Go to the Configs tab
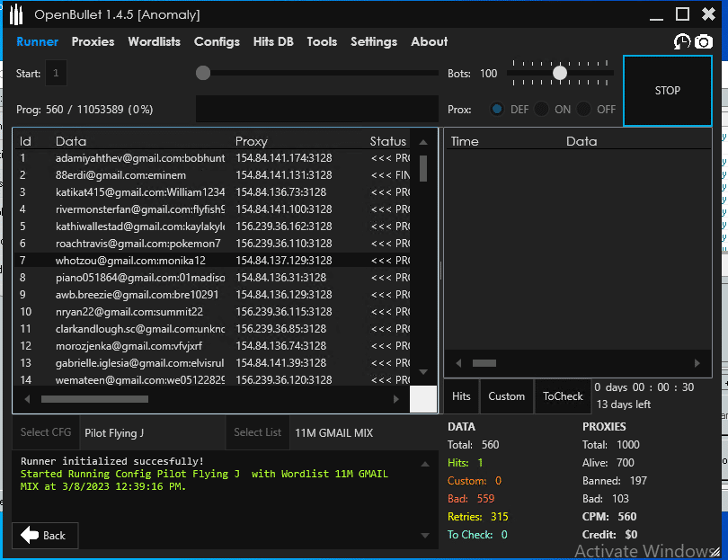 217,41
